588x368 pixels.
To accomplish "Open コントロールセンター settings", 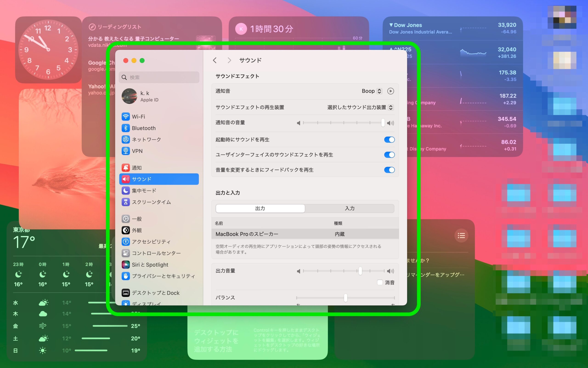I will tap(159, 253).
